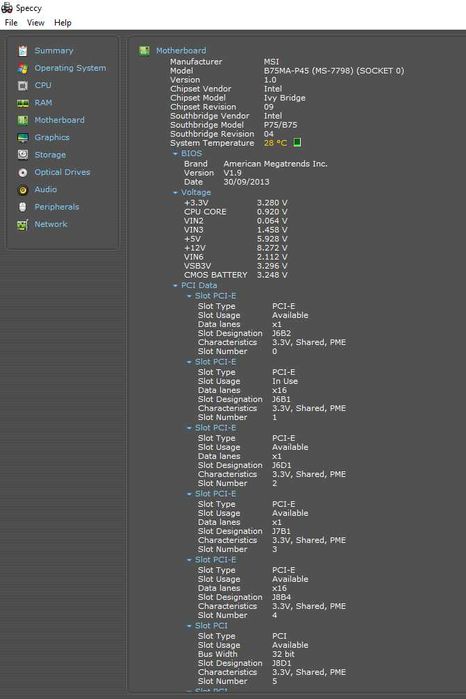Click the RAM memory stick icon
Image resolution: width=466 pixels, height=699 pixels.
23,103
